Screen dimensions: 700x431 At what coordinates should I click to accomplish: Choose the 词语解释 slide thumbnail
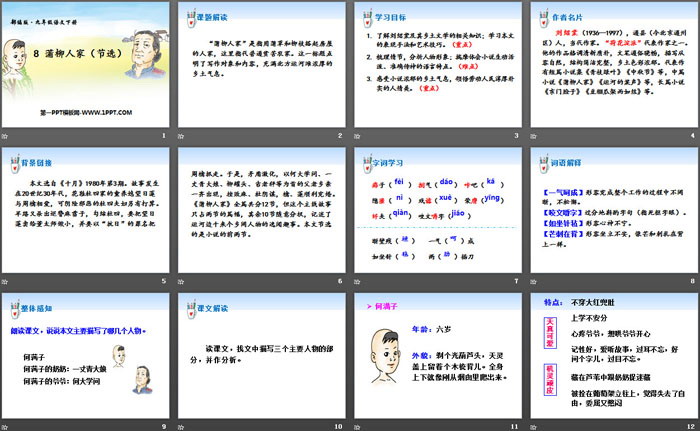[614, 210]
